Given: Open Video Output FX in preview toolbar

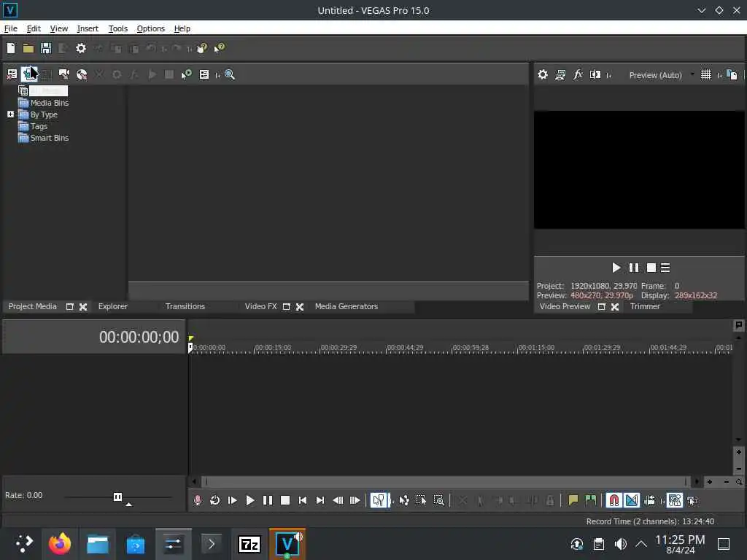Looking at the screenshot, I should click(578, 75).
